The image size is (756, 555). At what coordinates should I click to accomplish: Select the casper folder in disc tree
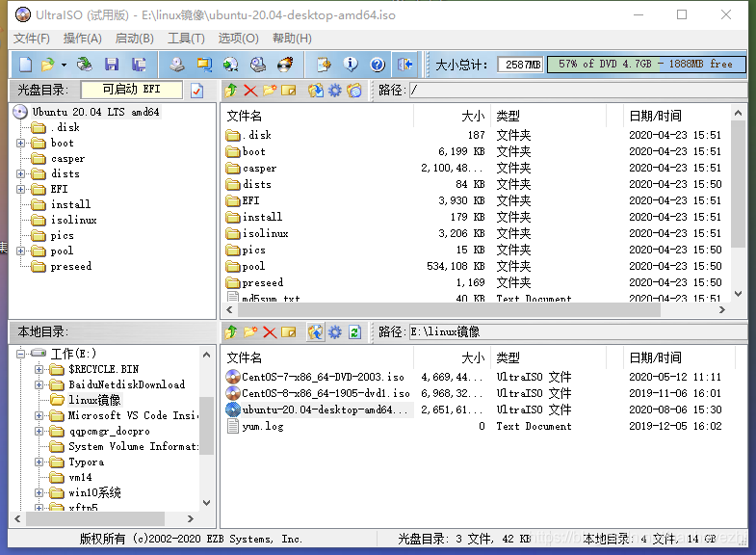click(67, 158)
